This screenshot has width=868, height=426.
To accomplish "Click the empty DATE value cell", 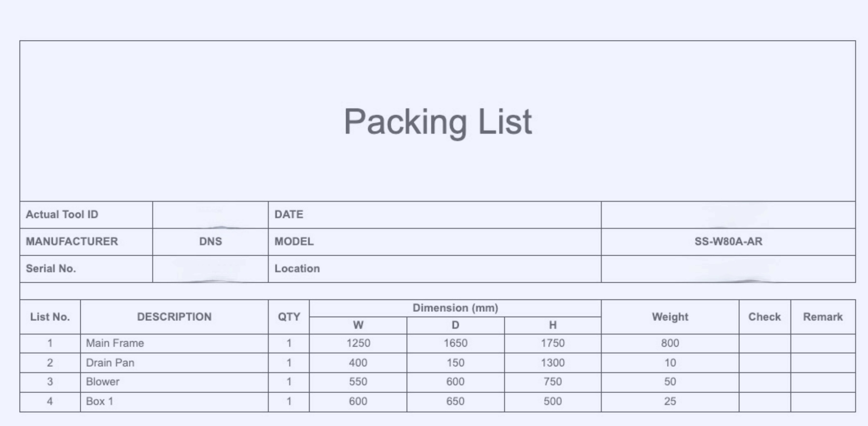I will pos(728,215).
